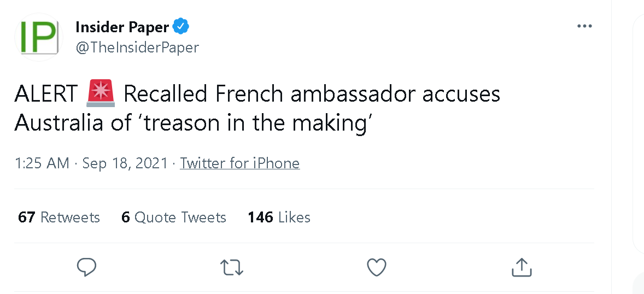
Task: View the 6 Quote Tweets list
Action: [174, 217]
